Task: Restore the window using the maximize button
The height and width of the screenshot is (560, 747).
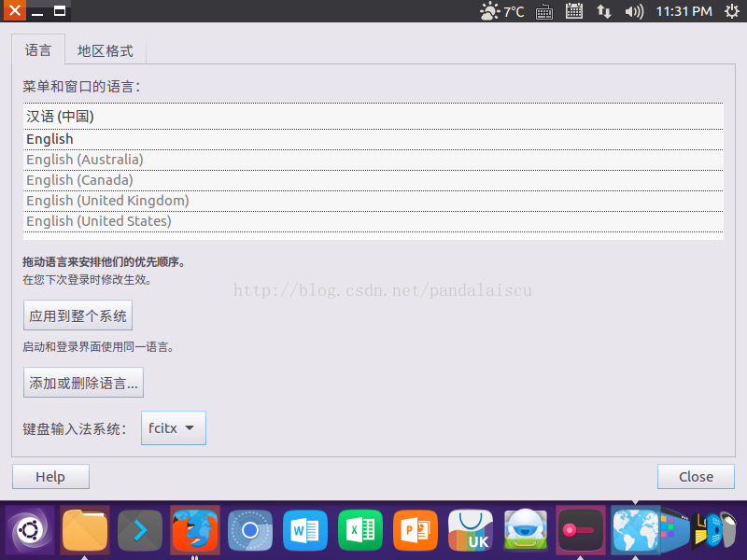Action: click(60, 11)
